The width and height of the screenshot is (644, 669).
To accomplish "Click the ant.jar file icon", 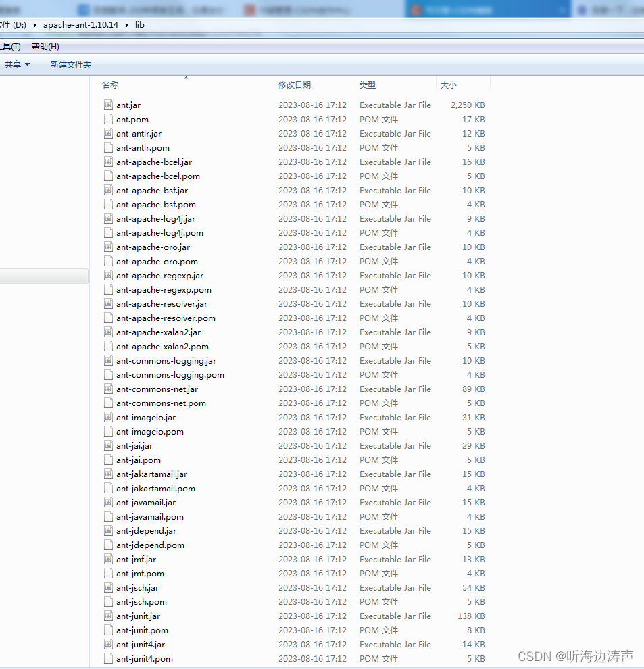I will (108, 105).
